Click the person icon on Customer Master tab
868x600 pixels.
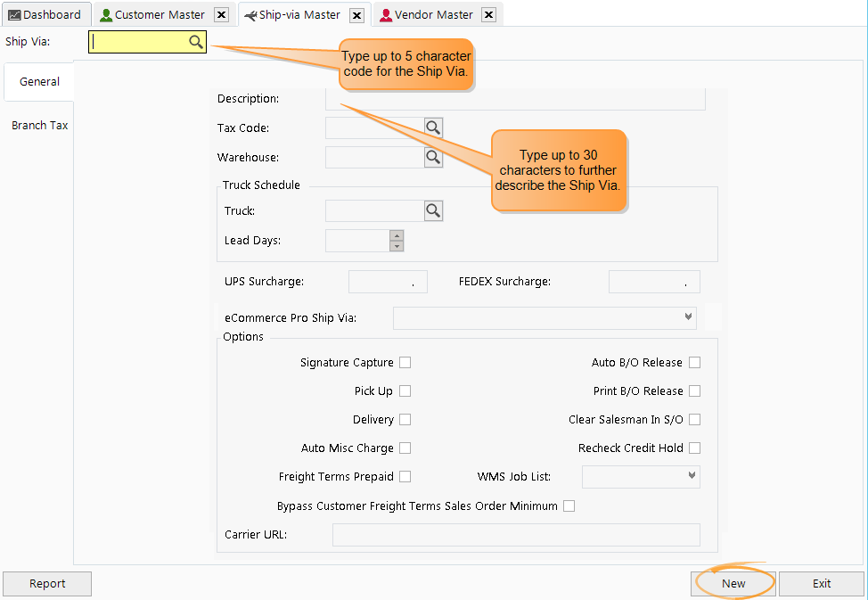click(x=107, y=14)
